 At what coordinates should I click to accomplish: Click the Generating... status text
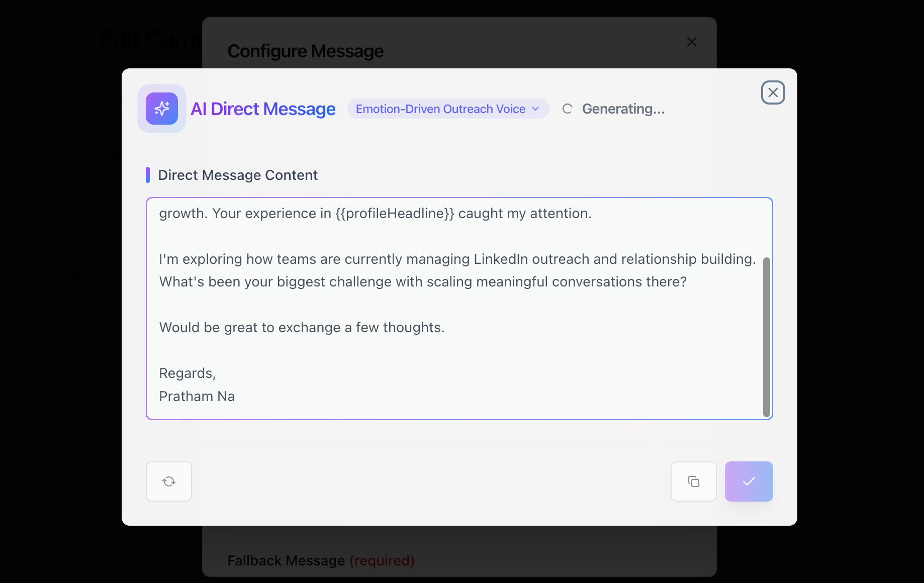623,109
